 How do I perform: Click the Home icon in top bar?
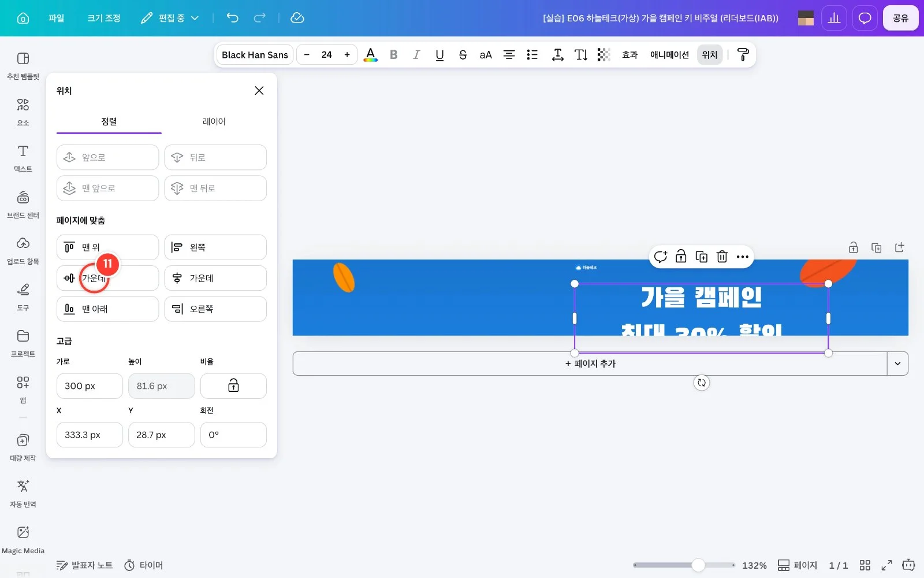point(23,18)
